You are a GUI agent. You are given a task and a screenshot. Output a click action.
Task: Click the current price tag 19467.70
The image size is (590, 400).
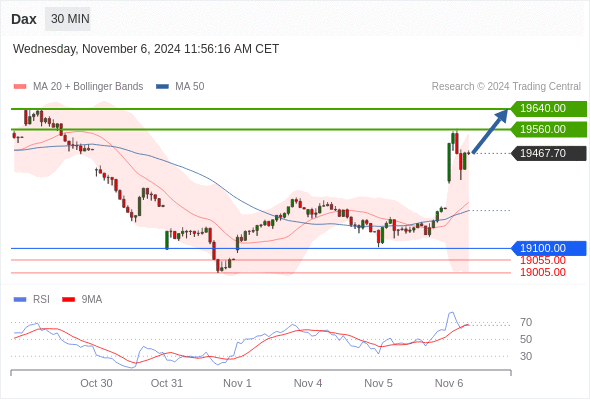coord(549,153)
